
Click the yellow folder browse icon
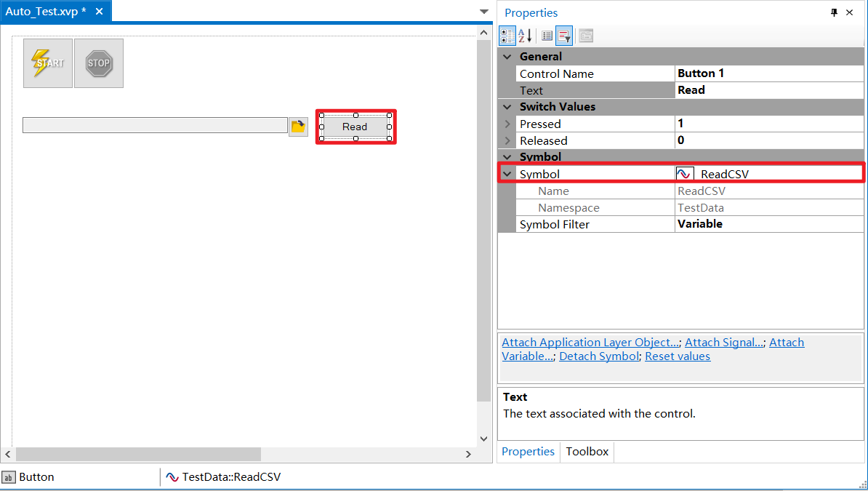point(298,127)
